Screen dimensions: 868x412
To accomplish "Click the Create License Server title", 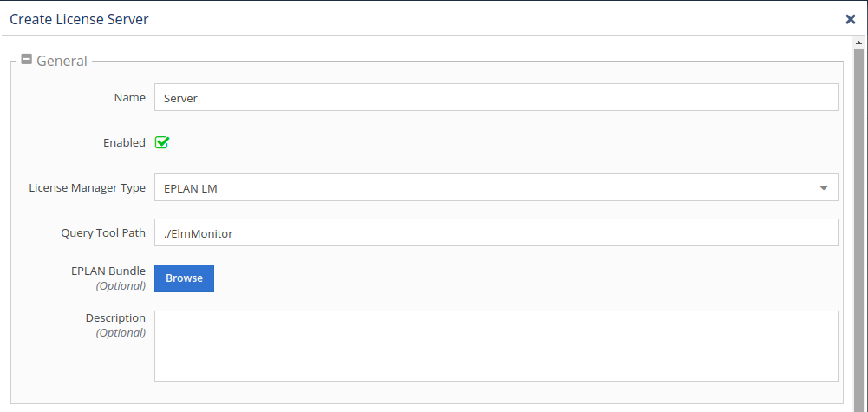I will tap(79, 19).
